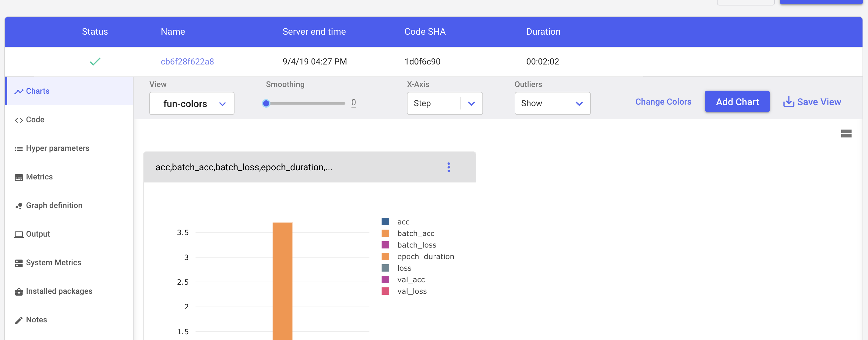
Task: Click Save View button
Action: (x=812, y=102)
